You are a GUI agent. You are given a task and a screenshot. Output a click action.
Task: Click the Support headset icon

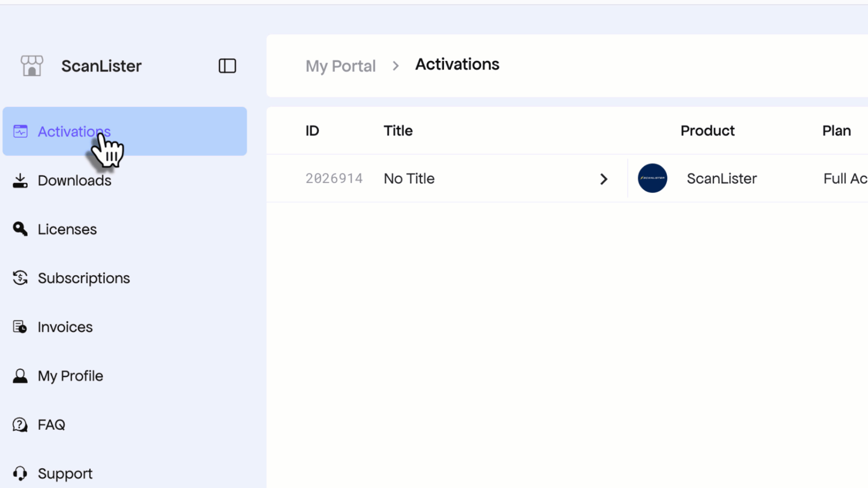point(20,474)
